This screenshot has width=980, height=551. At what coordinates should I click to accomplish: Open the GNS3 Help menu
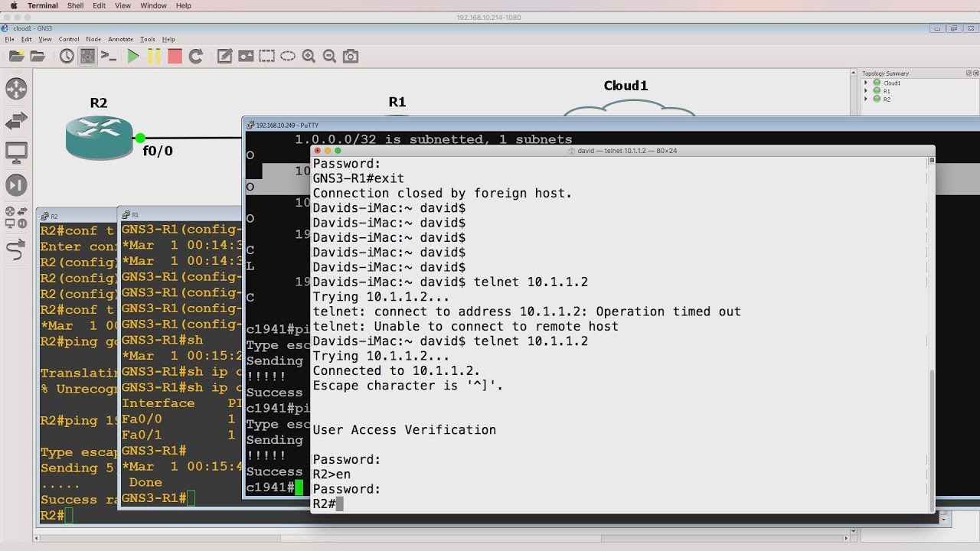168,39
